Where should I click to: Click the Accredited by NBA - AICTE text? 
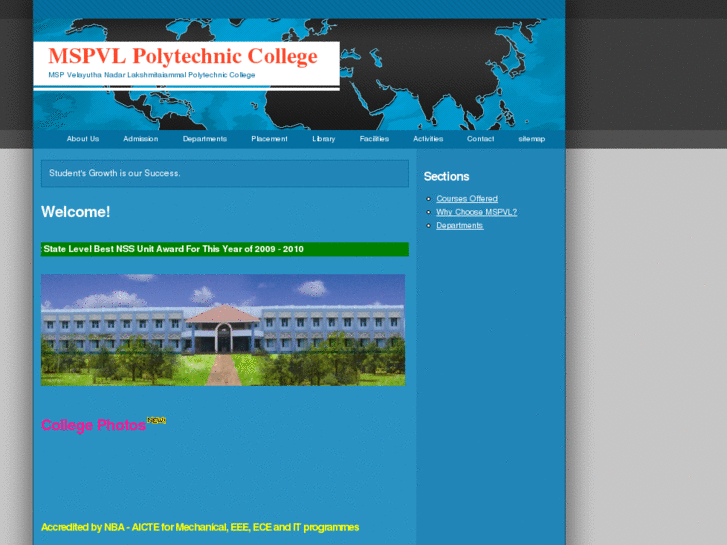point(200,527)
